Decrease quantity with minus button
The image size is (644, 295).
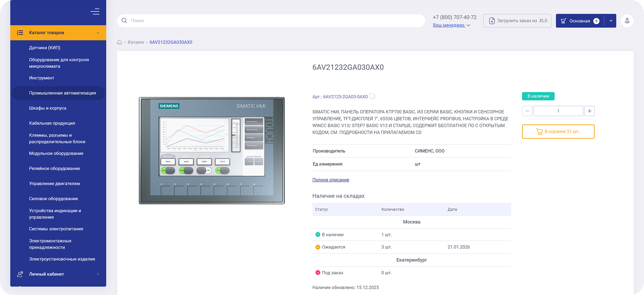(527, 111)
